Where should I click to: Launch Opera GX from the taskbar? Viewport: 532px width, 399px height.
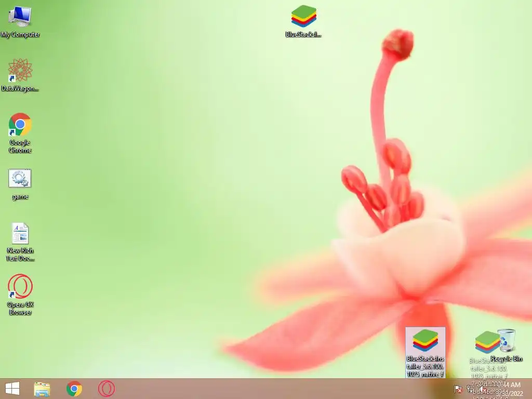[x=106, y=389]
